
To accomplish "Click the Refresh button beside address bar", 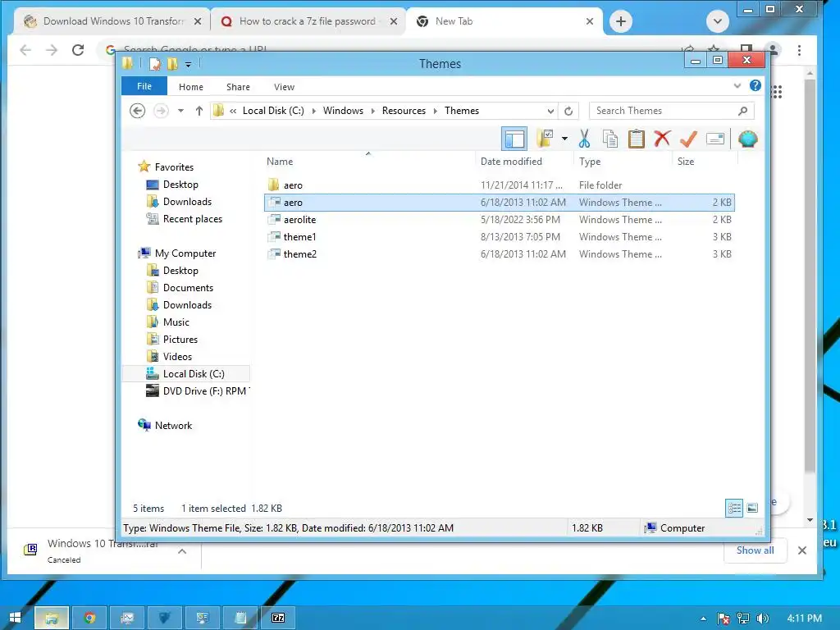I will [x=568, y=111].
